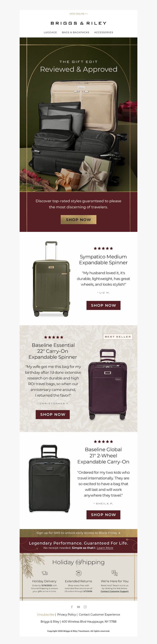Click the Extended Returns box icon
This screenshot has width=157, height=644.
pos(78,573)
